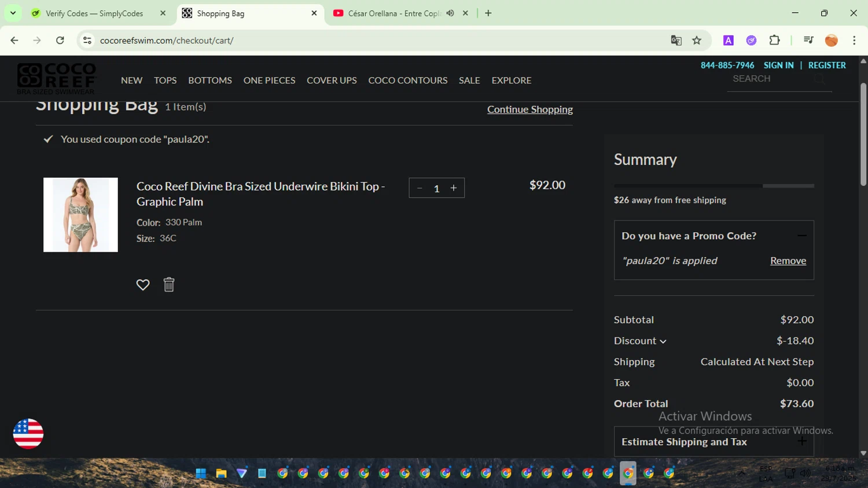This screenshot has width=868, height=488.
Task: Increase quantity with plus button
Action: pos(454,188)
